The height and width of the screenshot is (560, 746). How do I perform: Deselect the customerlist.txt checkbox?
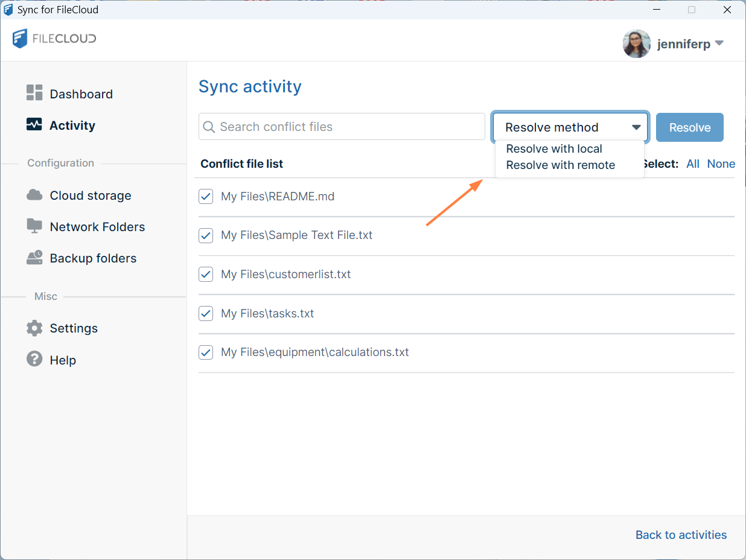(206, 274)
